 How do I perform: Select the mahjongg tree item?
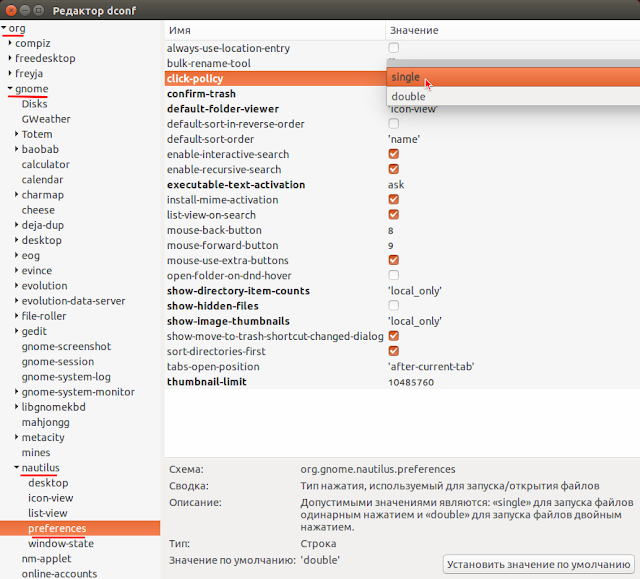[46, 422]
